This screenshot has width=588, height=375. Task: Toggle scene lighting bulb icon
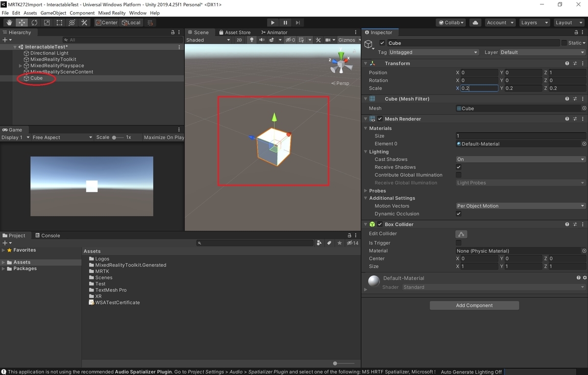(x=252, y=40)
